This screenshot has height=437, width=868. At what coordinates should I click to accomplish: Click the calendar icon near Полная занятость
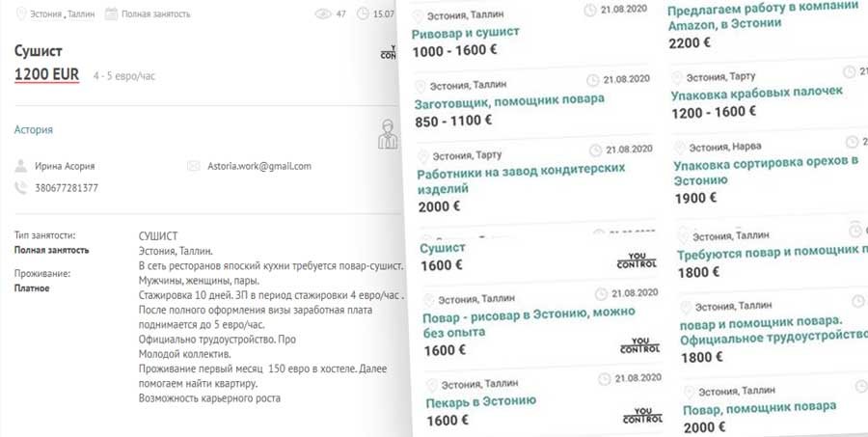point(111,14)
